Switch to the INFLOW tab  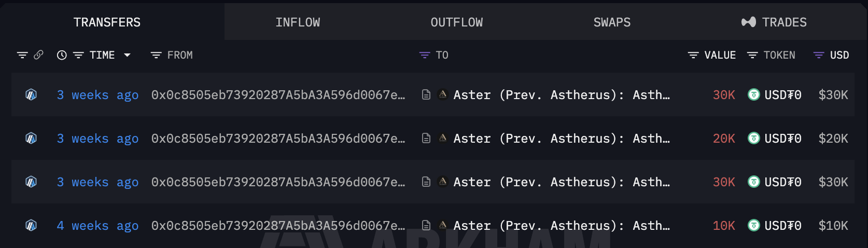[x=298, y=22]
